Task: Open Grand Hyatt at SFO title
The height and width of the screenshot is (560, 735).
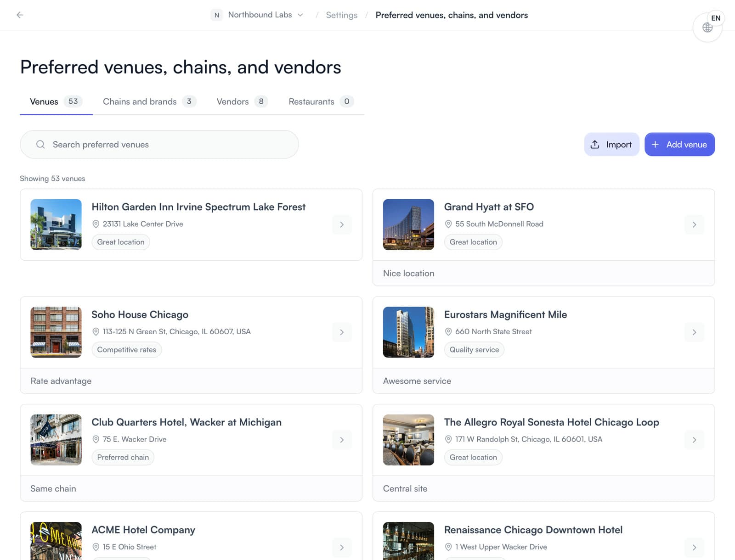Action: coord(489,207)
